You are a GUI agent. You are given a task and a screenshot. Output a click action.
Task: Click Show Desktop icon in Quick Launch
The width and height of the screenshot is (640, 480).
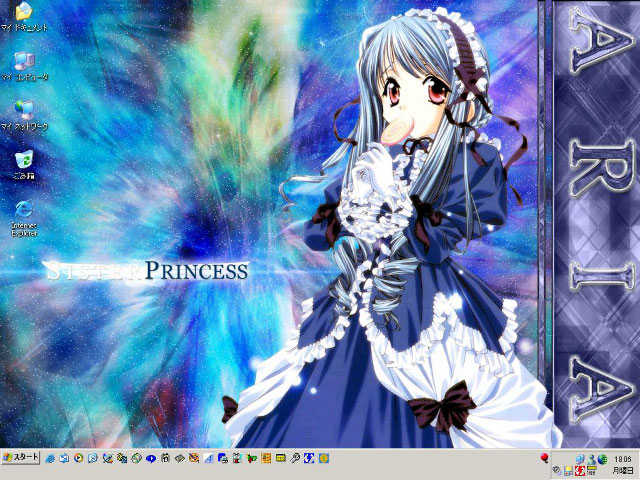click(65, 457)
